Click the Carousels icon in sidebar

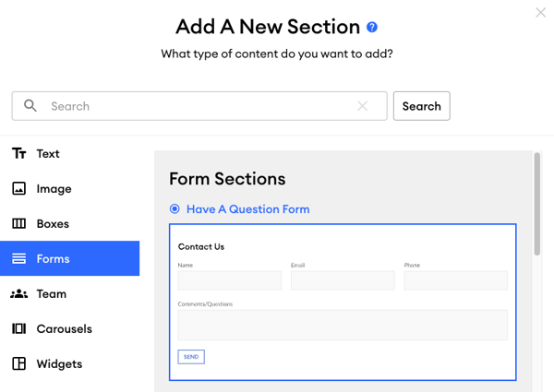18,328
